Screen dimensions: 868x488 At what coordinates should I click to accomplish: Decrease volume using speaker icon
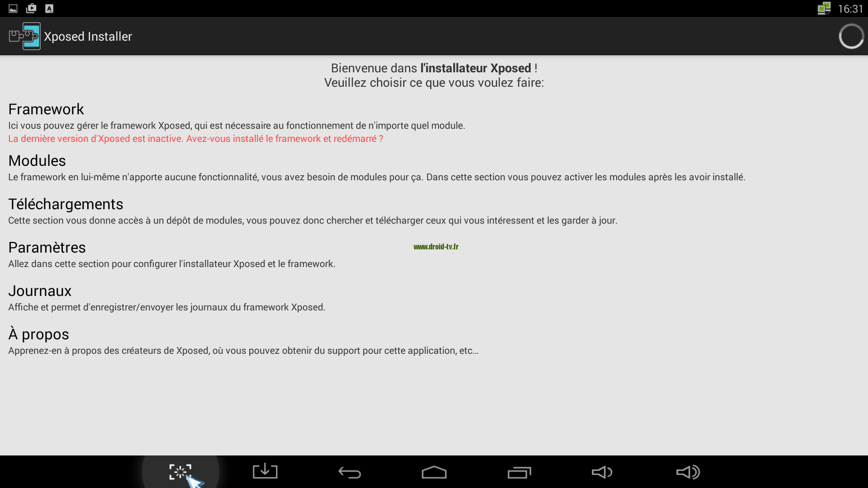click(x=602, y=471)
